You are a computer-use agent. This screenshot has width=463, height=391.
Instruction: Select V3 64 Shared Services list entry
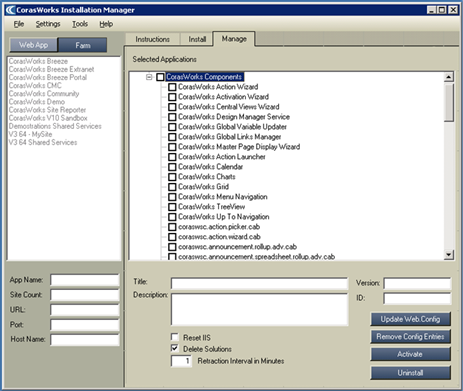43,142
